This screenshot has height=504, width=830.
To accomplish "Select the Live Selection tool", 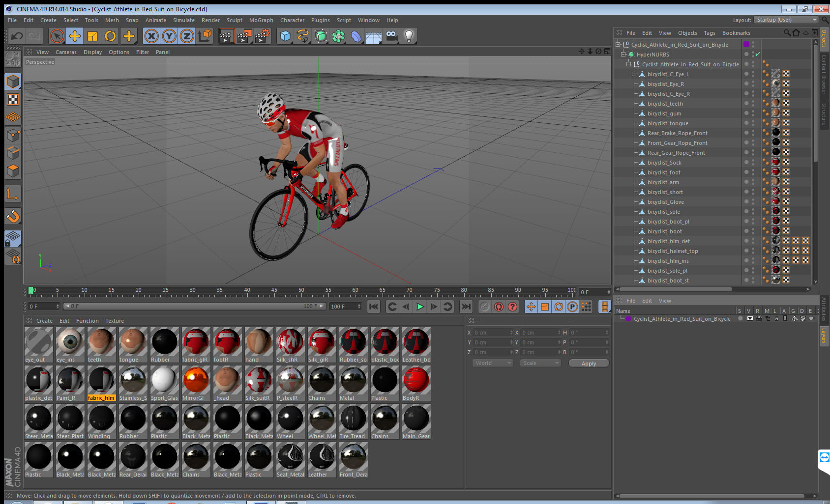I will pyautogui.click(x=57, y=36).
